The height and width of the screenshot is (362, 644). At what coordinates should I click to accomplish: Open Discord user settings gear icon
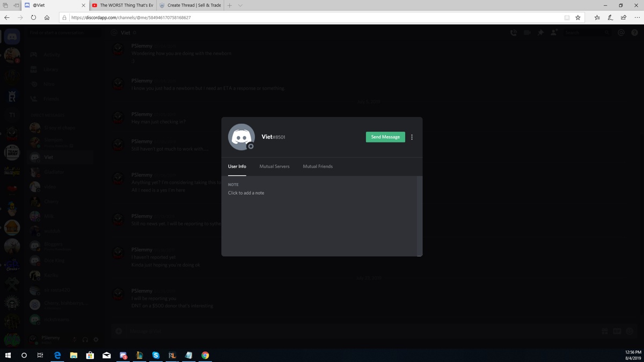click(96, 339)
